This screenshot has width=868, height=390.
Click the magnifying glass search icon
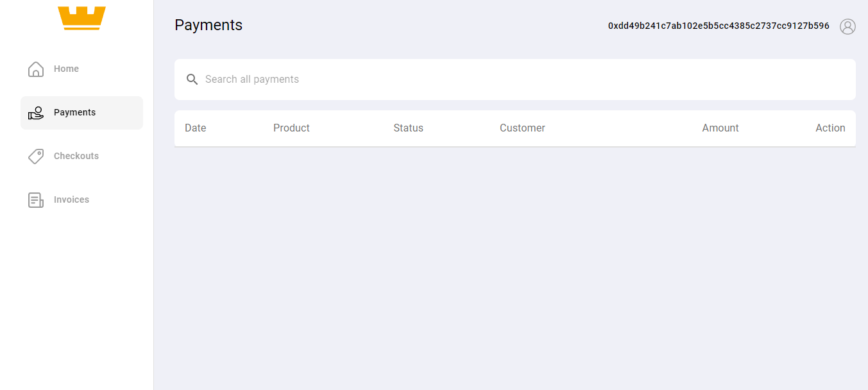click(x=192, y=80)
